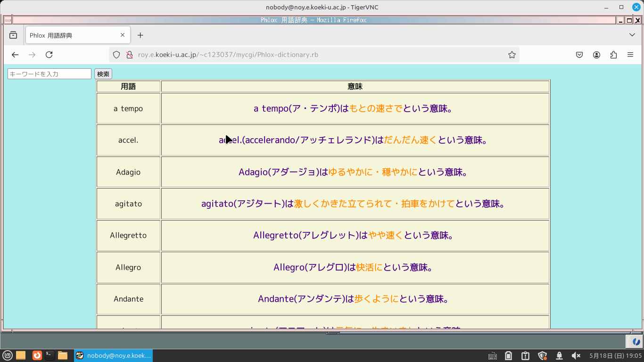The height and width of the screenshot is (362, 644).
Task: Launch the terminal from the taskbar
Action: (x=50, y=355)
